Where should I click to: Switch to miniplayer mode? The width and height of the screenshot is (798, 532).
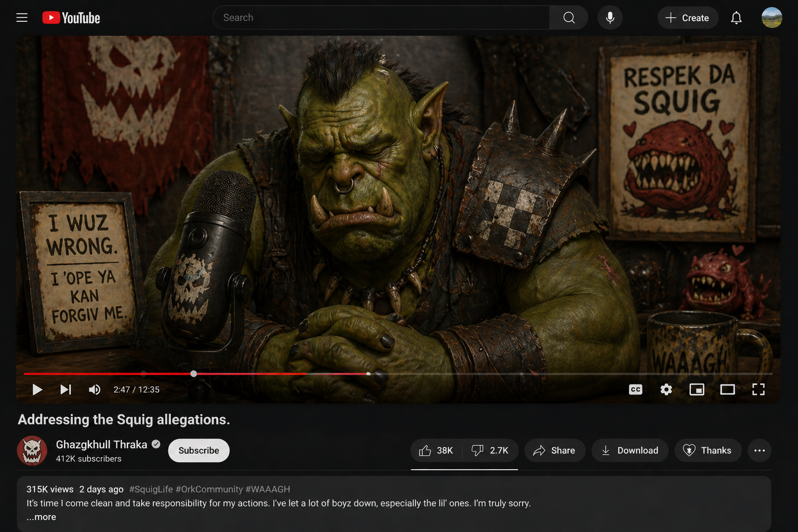point(697,390)
